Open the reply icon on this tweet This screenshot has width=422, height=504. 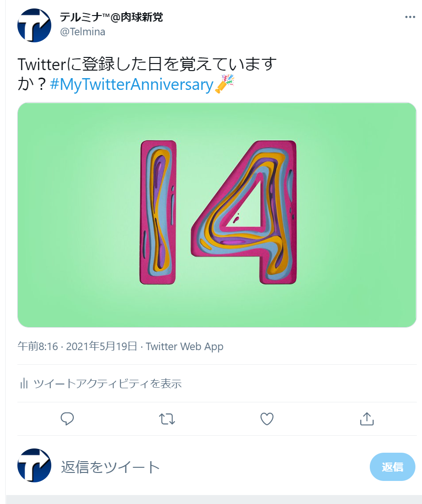pyautogui.click(x=67, y=419)
